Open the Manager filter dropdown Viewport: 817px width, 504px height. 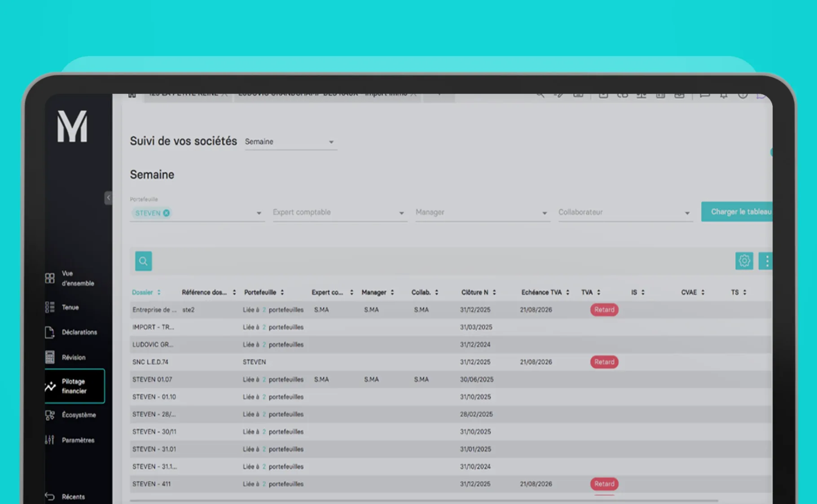(482, 213)
